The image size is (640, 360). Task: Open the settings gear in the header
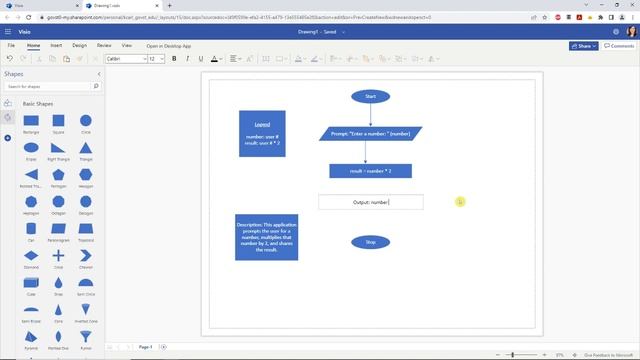(616, 32)
